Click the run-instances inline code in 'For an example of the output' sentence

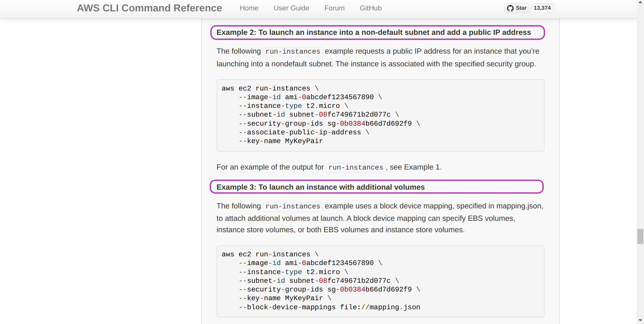point(356,168)
